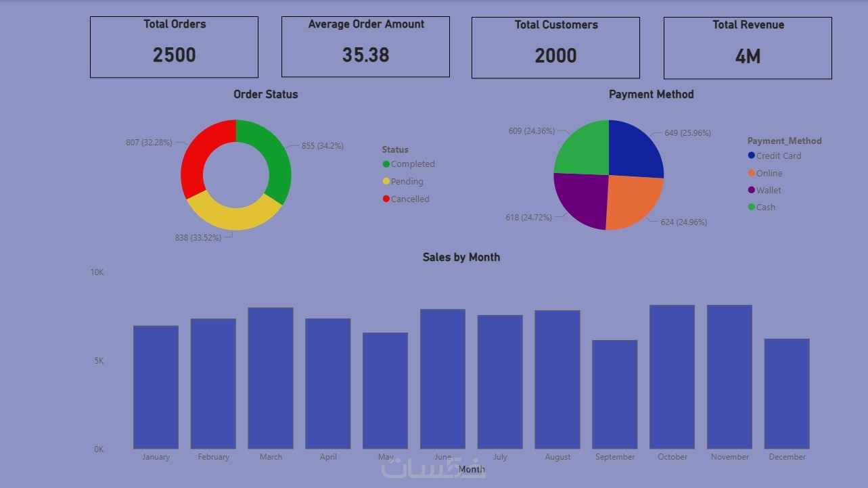Click the June sales bar
868x488 pixels.
click(x=442, y=379)
